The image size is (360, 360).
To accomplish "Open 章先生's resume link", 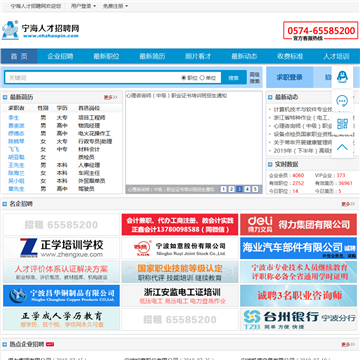I will [16, 189].
